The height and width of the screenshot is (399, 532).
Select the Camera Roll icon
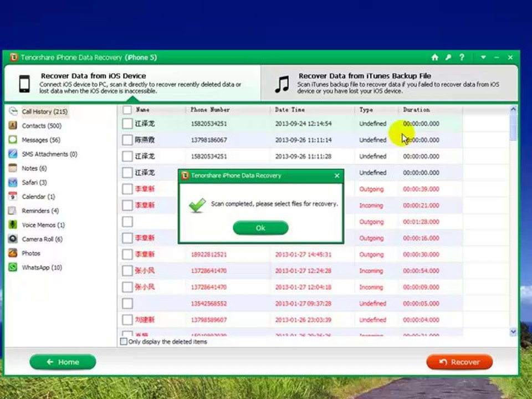(13, 239)
